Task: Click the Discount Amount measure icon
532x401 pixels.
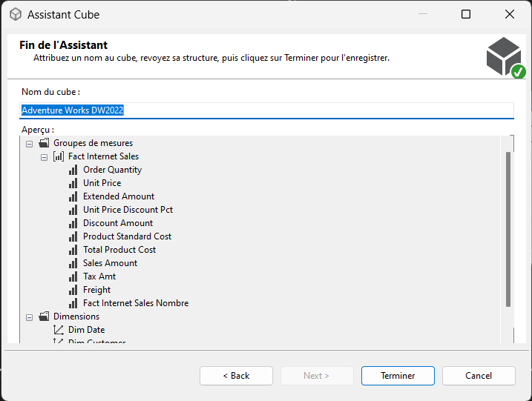Action: coord(73,223)
